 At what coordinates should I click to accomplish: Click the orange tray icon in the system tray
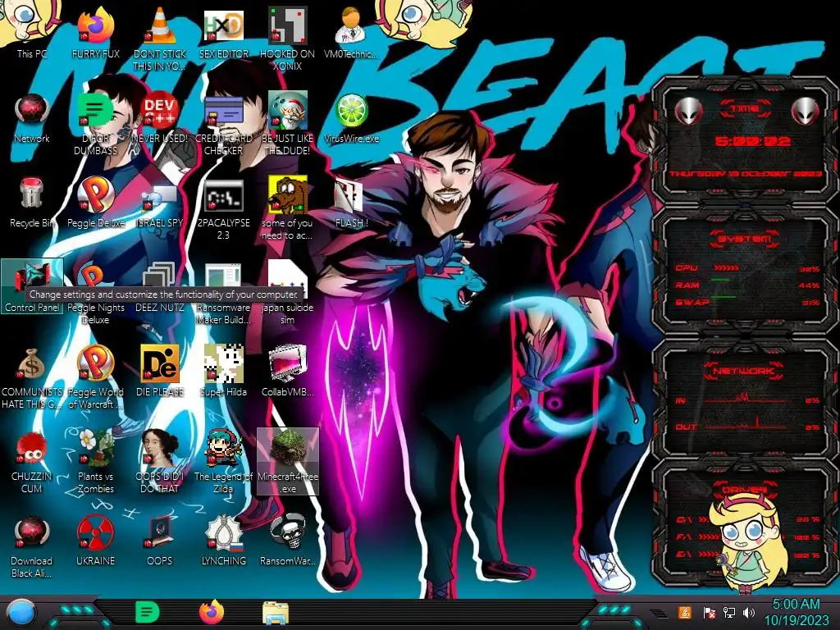click(x=685, y=612)
